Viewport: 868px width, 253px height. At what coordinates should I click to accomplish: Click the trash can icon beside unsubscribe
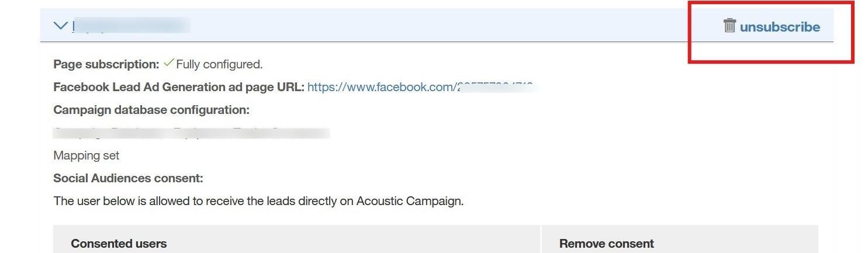[x=729, y=26]
